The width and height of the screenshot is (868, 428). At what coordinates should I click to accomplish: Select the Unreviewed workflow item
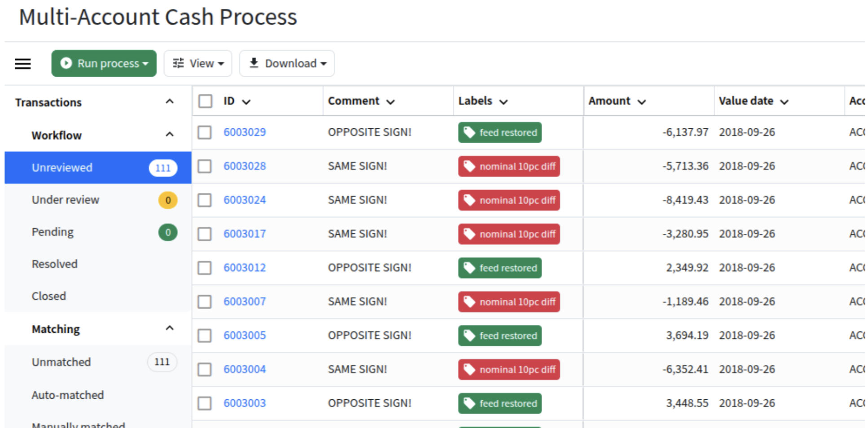(x=98, y=167)
